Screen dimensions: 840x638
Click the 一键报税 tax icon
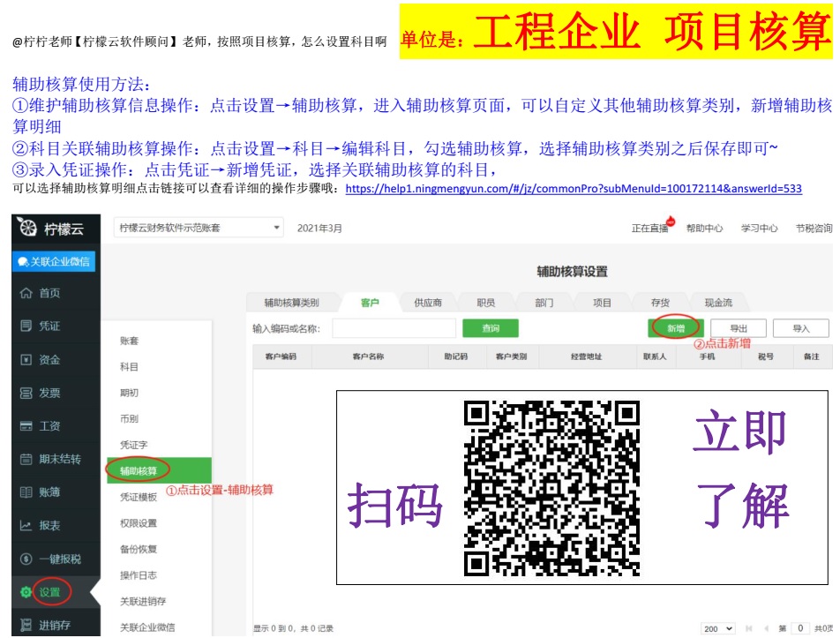point(26,559)
